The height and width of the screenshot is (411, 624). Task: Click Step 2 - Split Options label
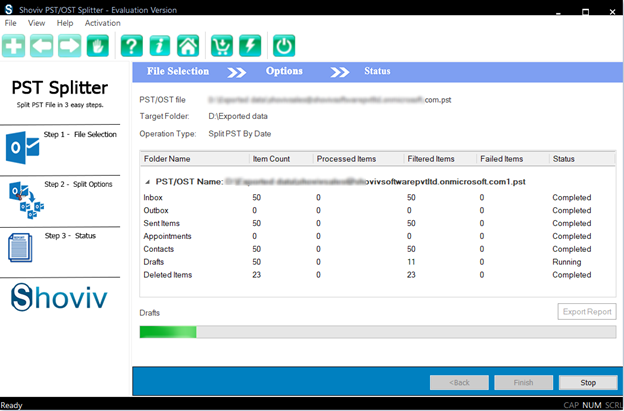click(x=78, y=185)
